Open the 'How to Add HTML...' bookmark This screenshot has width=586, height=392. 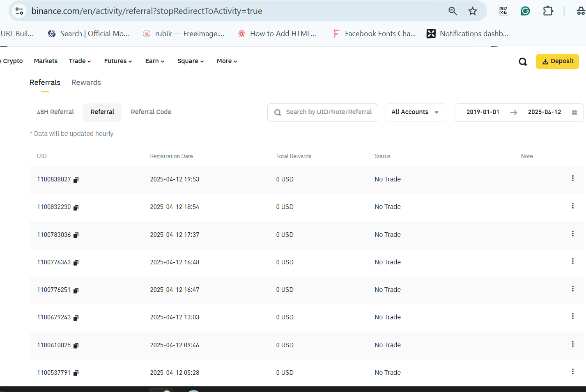(x=277, y=34)
